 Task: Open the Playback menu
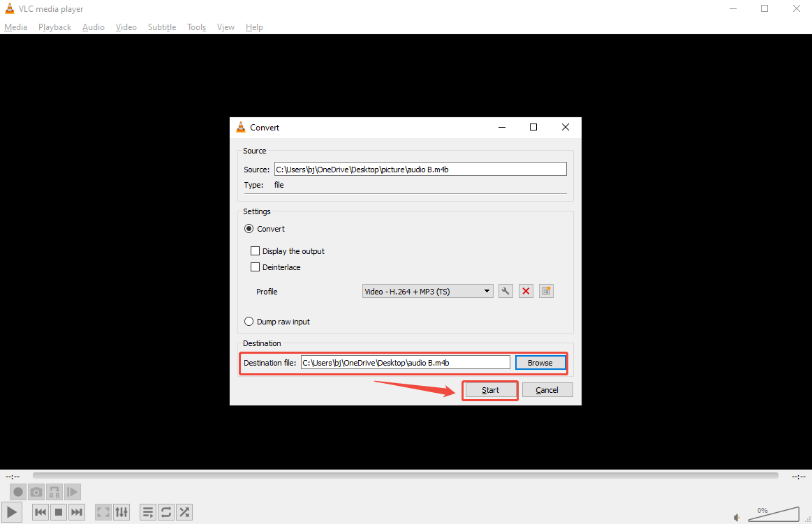(55, 27)
